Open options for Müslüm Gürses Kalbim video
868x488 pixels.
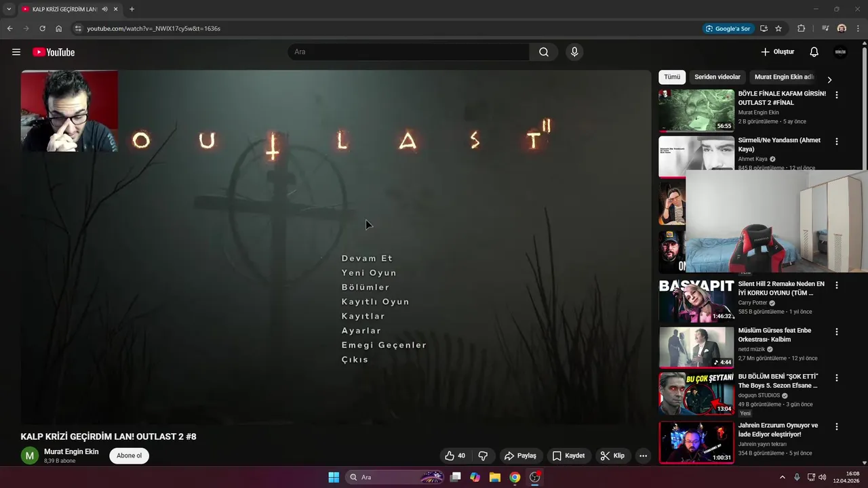[x=837, y=331]
